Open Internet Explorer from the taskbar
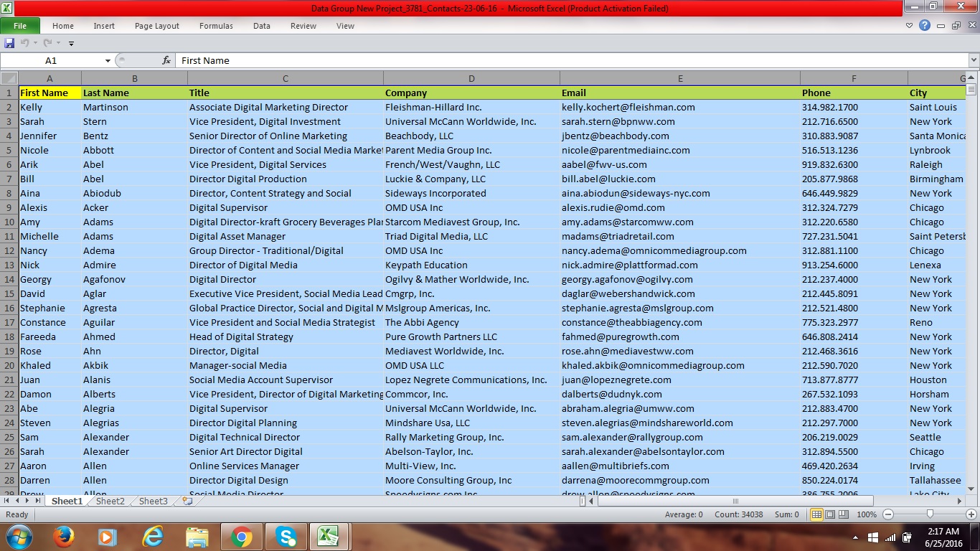The width and height of the screenshot is (980, 551). 153,537
